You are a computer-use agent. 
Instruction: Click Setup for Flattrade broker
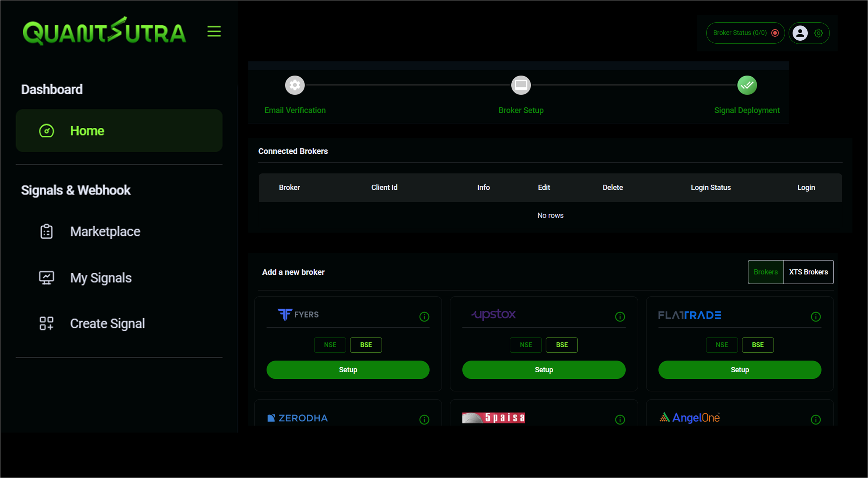[x=739, y=370]
